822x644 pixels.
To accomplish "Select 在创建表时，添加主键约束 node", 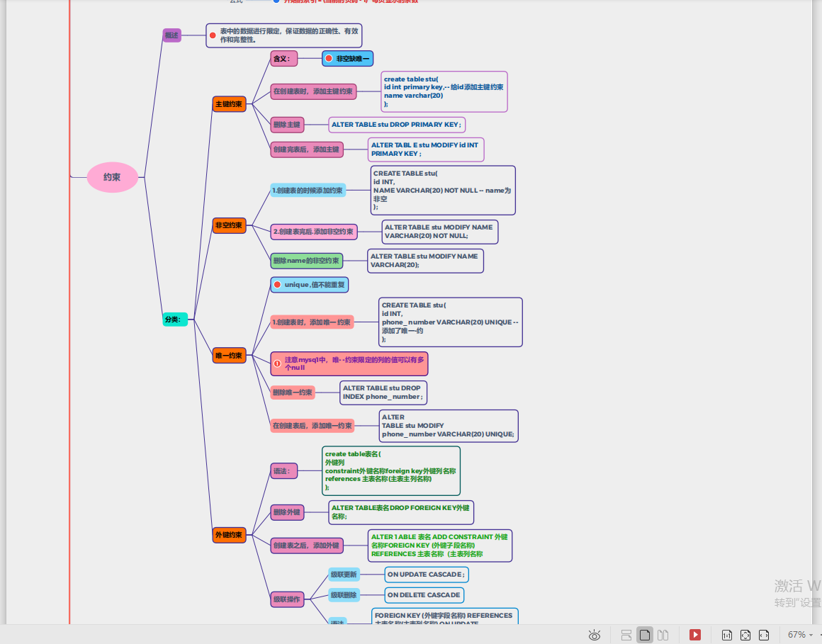I will (313, 91).
